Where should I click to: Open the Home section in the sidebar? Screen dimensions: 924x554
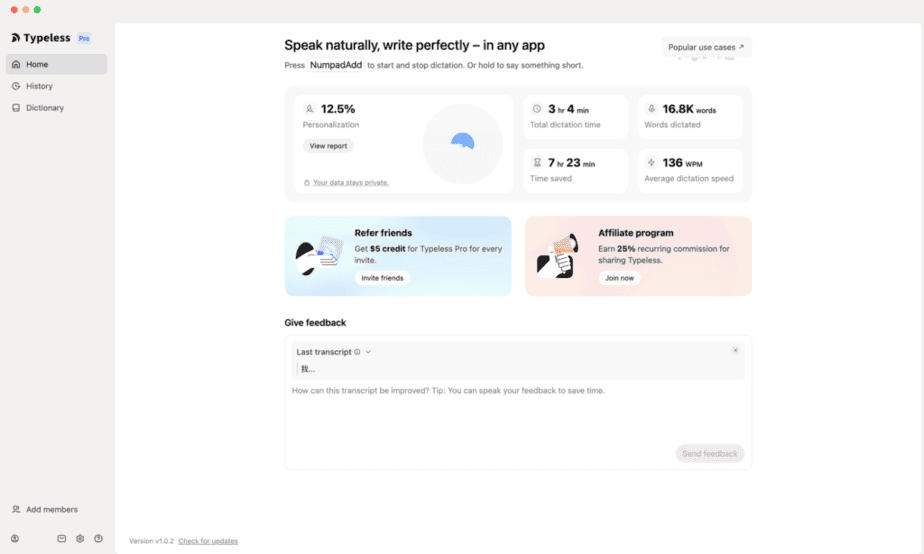(57, 64)
